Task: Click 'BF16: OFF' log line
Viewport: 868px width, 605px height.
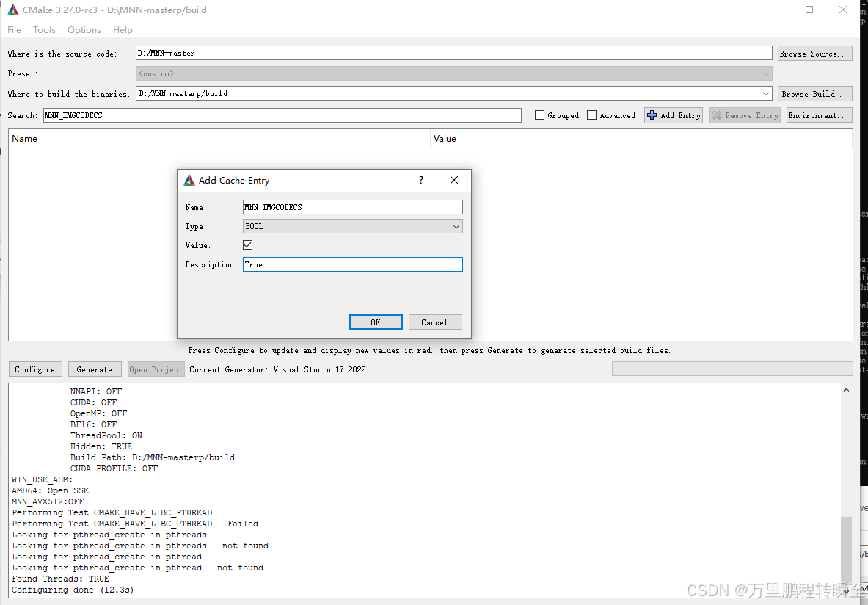Action: click(x=94, y=424)
